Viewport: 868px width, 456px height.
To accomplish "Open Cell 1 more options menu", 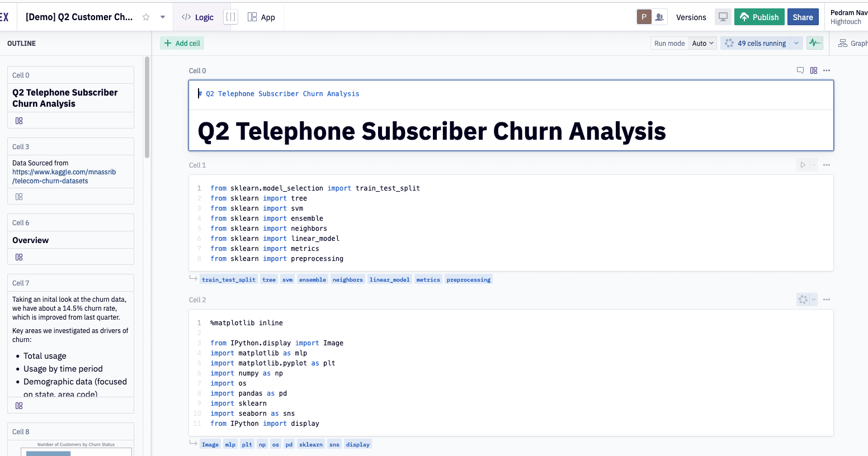I will tap(827, 165).
